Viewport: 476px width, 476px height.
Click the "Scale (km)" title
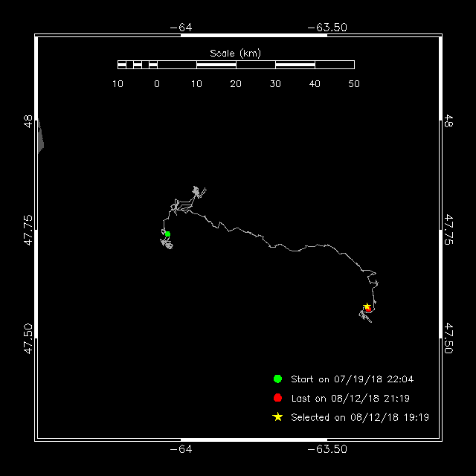coord(235,53)
